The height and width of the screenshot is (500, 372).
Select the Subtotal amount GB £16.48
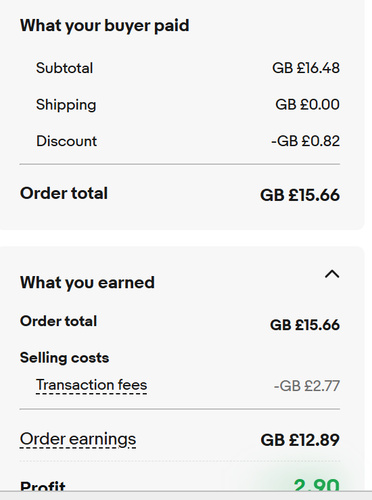coord(306,68)
